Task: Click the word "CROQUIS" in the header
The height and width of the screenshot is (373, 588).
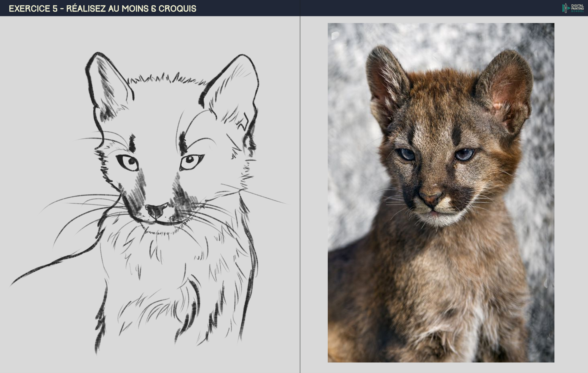Action: coord(177,8)
